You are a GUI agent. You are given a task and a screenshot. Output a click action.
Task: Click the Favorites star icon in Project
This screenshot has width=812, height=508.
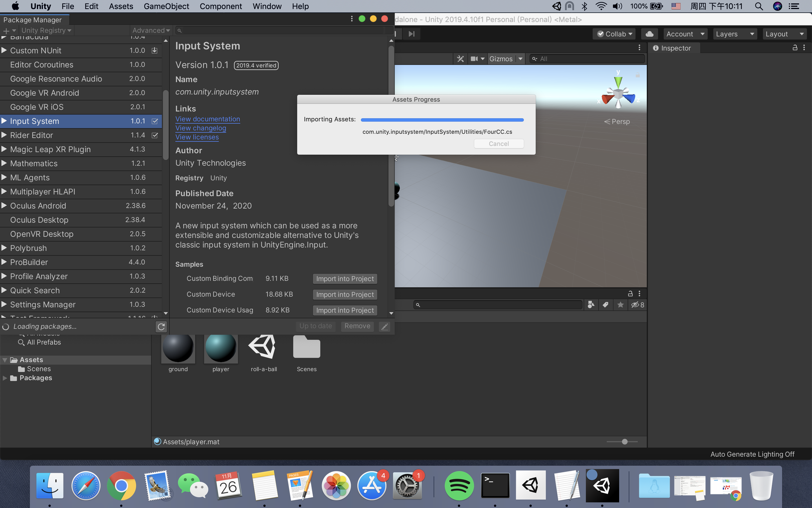pyautogui.click(x=620, y=305)
